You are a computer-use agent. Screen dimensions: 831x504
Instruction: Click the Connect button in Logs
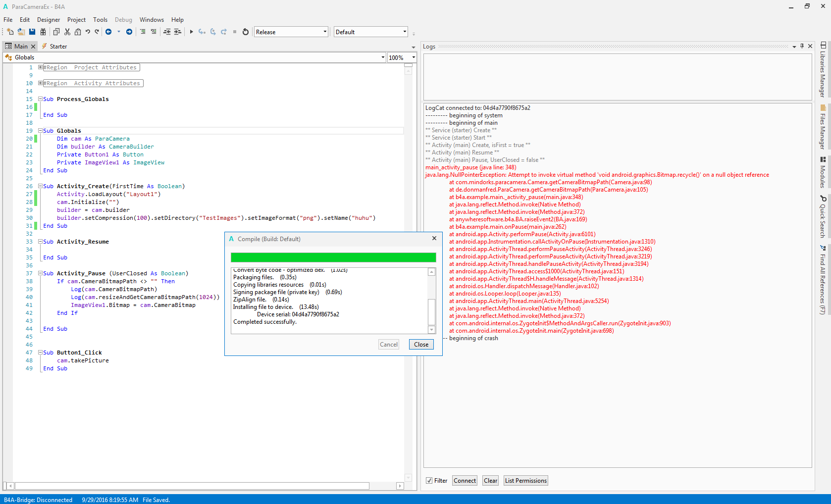tap(465, 481)
